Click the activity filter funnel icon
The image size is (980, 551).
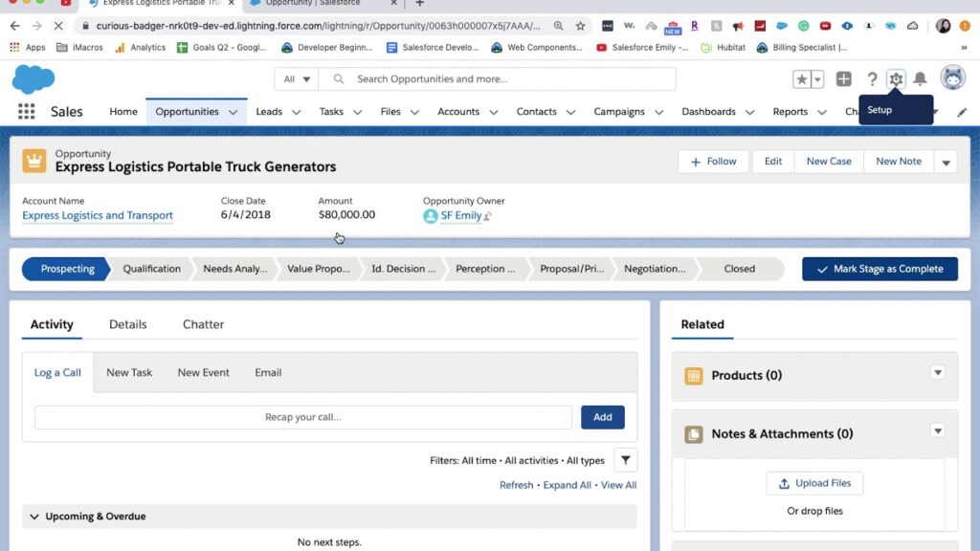(x=626, y=460)
